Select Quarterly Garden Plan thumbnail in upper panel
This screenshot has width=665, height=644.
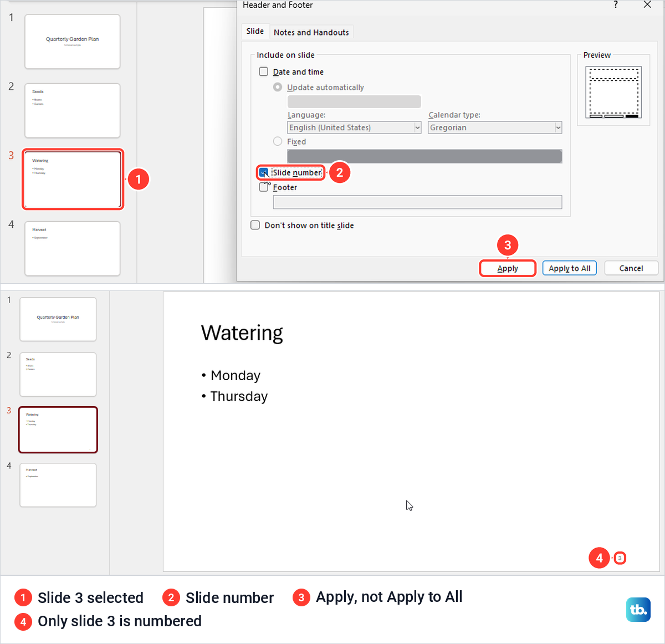coord(73,42)
